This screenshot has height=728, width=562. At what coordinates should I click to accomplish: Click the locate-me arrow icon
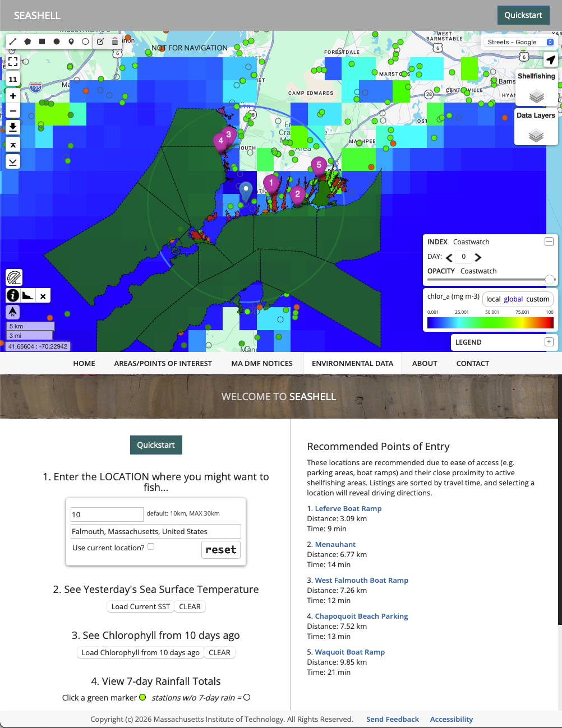pyautogui.click(x=551, y=59)
